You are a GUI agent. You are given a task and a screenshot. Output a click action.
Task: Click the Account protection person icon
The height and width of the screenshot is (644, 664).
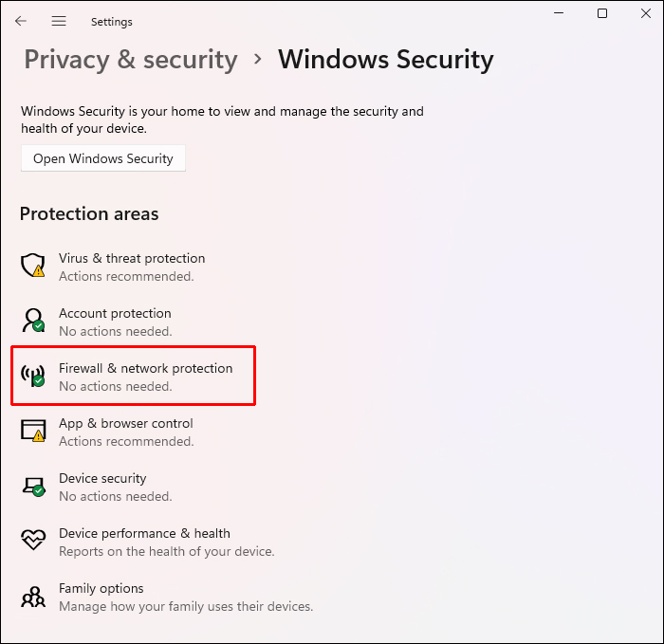click(x=33, y=321)
